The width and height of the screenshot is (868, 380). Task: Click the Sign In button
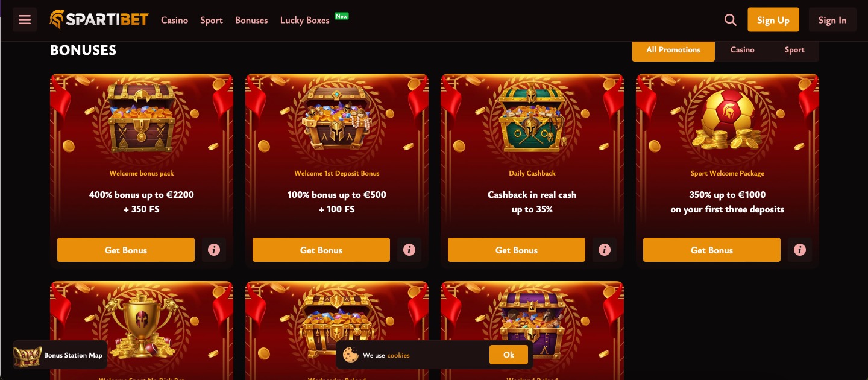pyautogui.click(x=832, y=20)
